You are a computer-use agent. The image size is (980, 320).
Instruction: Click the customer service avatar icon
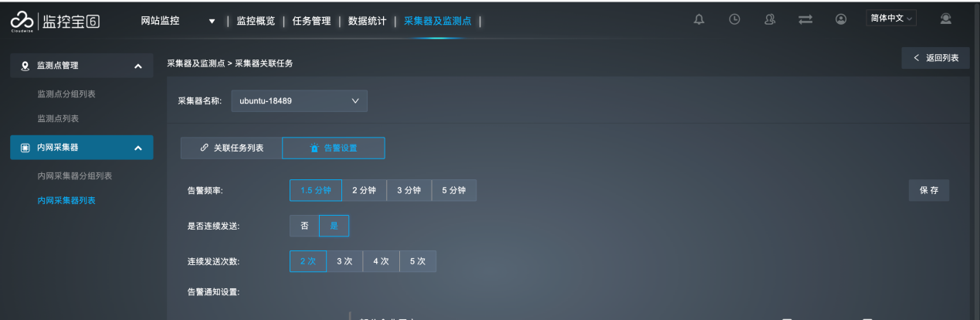click(945, 19)
